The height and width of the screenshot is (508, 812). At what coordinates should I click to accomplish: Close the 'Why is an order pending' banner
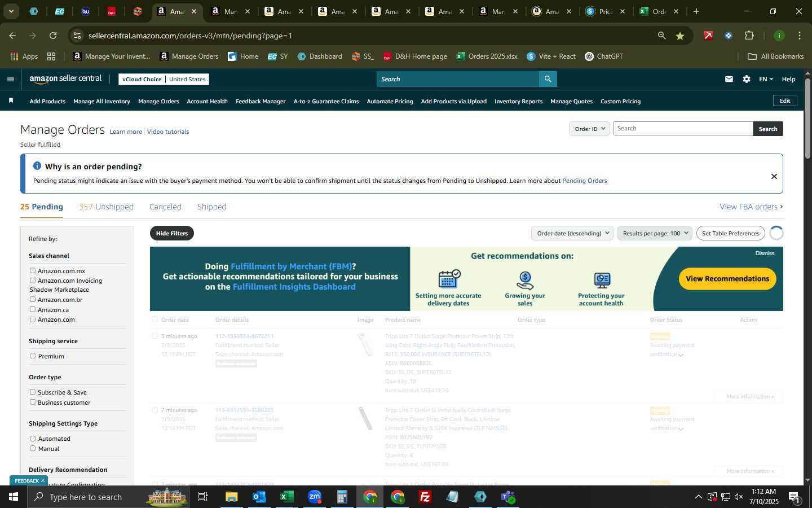click(774, 177)
